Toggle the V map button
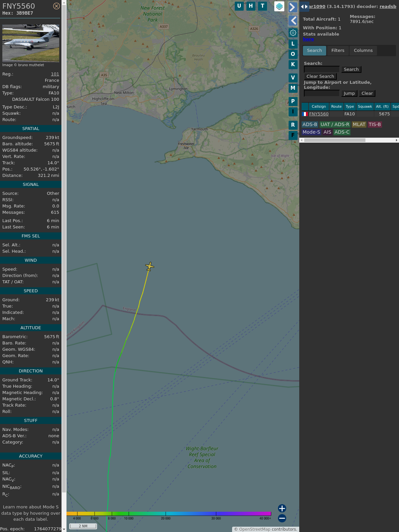Image resolution: width=399 pixels, height=532 pixels. (x=293, y=78)
